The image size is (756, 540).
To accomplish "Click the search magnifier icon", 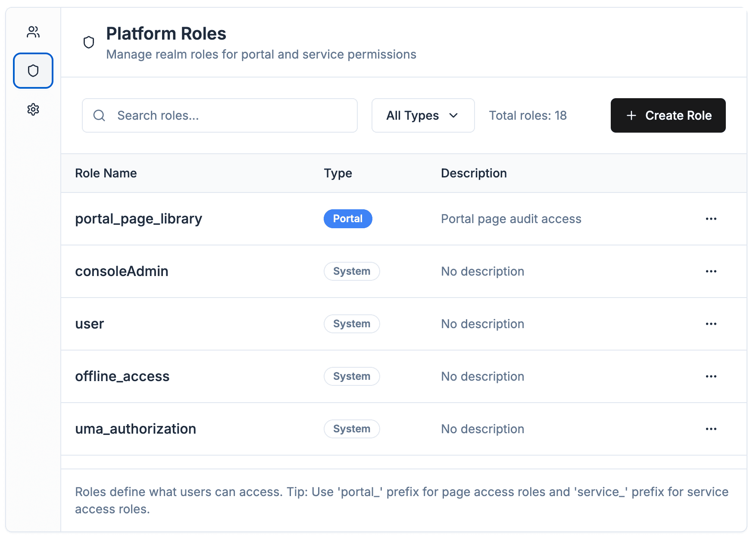I will tap(99, 115).
